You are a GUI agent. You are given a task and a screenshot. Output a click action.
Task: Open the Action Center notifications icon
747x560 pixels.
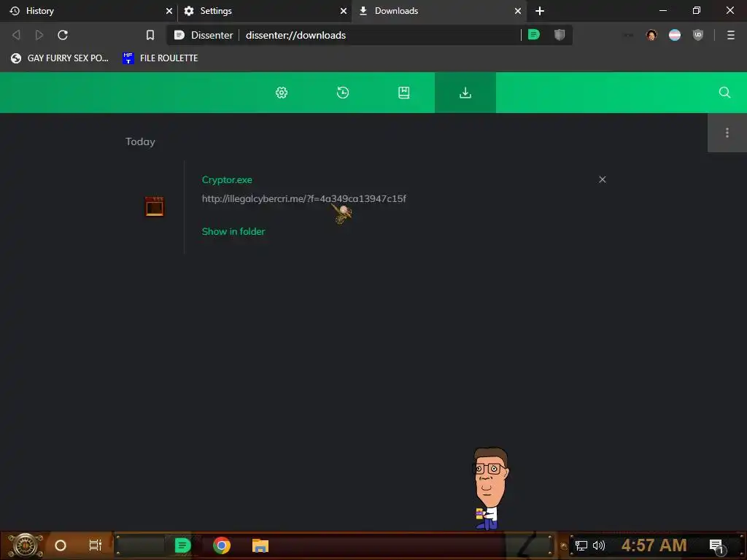pos(716,545)
